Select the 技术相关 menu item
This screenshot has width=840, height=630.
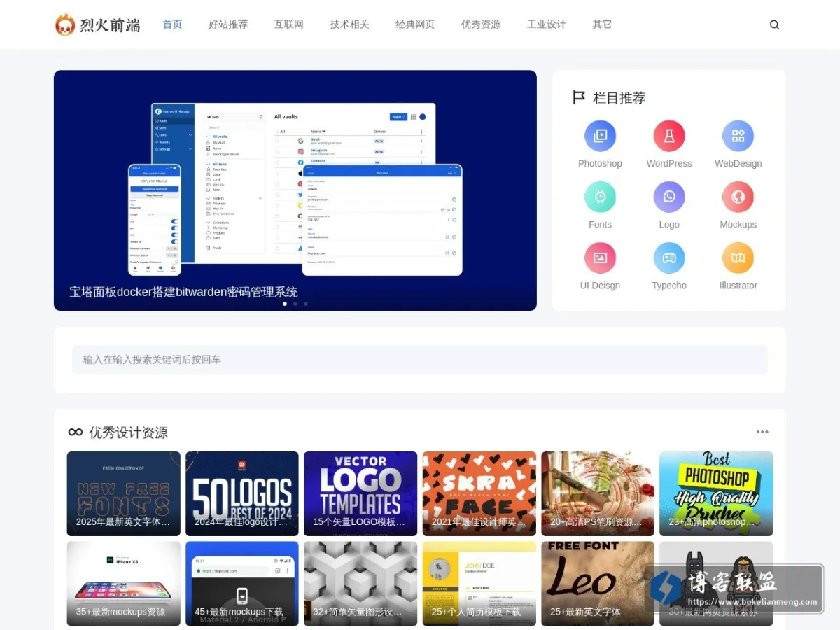[x=349, y=24]
